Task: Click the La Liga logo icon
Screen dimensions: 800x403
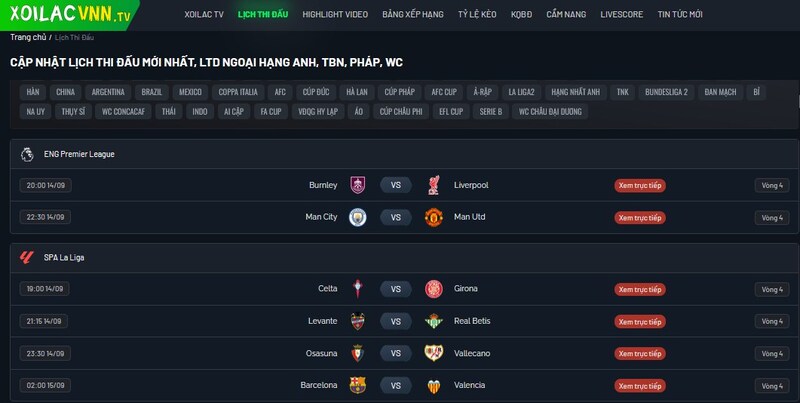Action: pyautogui.click(x=27, y=258)
